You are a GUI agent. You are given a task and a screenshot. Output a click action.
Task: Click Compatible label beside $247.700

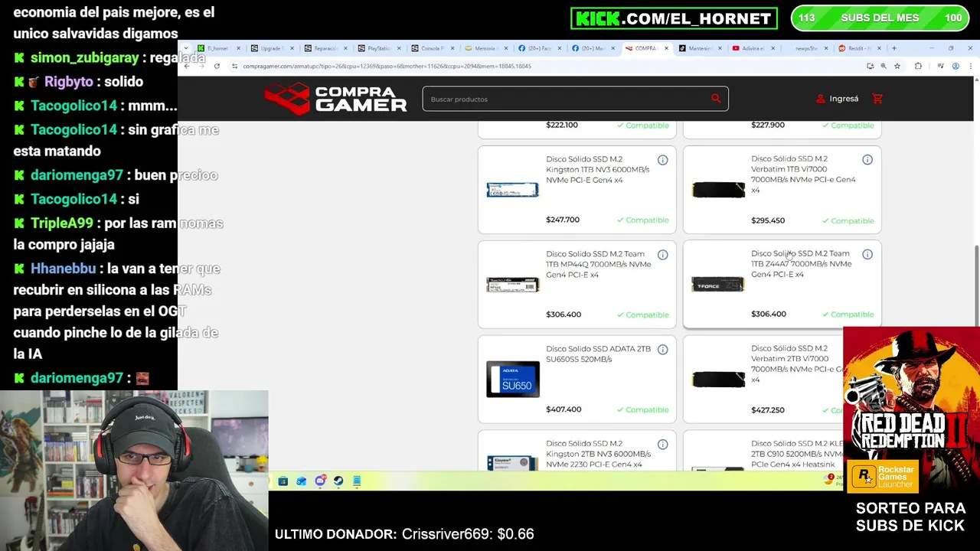643,220
